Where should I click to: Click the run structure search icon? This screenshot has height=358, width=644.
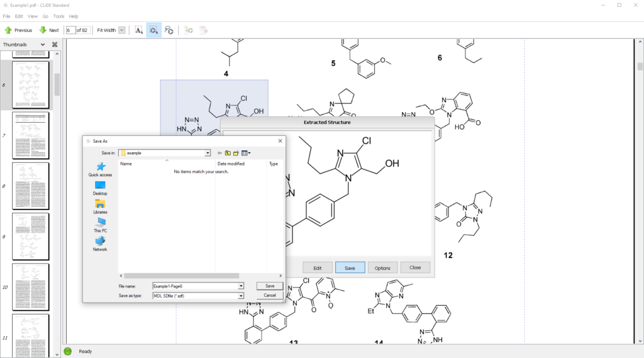(x=169, y=30)
